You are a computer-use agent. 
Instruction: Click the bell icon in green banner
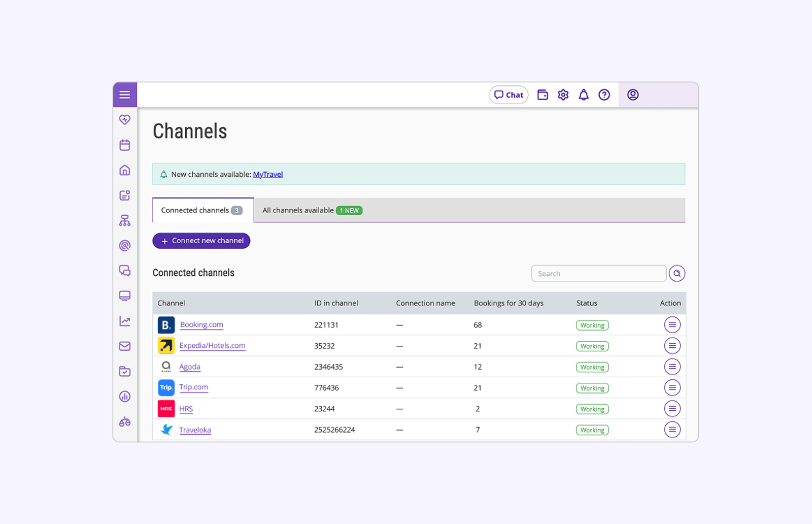163,175
